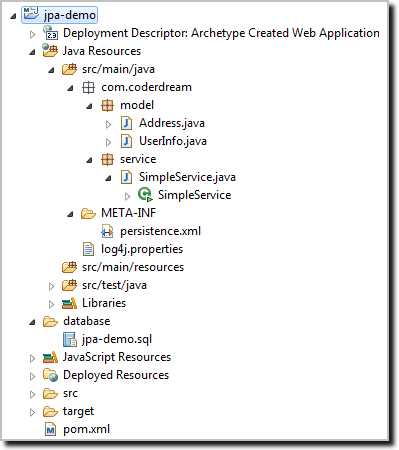Click the Deployed Resources icon
The image size is (399, 450).
pyautogui.click(x=50, y=375)
